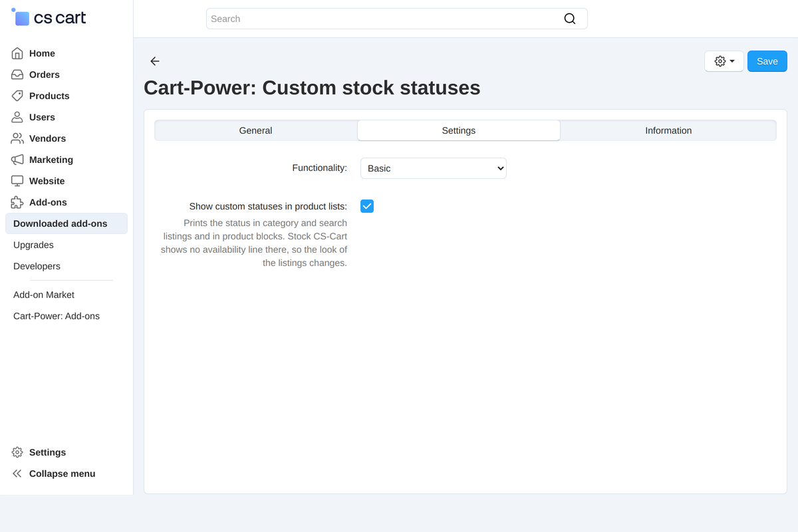This screenshot has height=532, width=798.
Task: Open the Upgrades link
Action: point(33,245)
